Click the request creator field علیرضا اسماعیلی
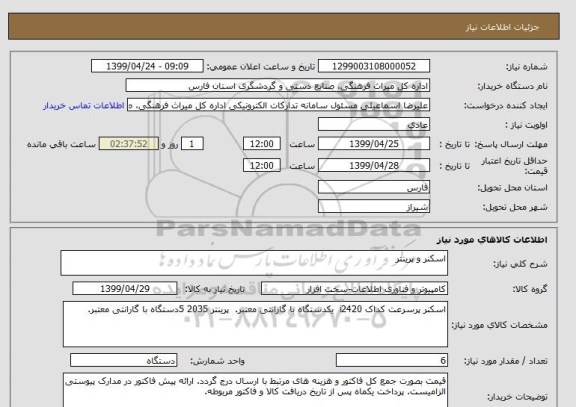Screen dimensions: 576x407 pos(278,105)
